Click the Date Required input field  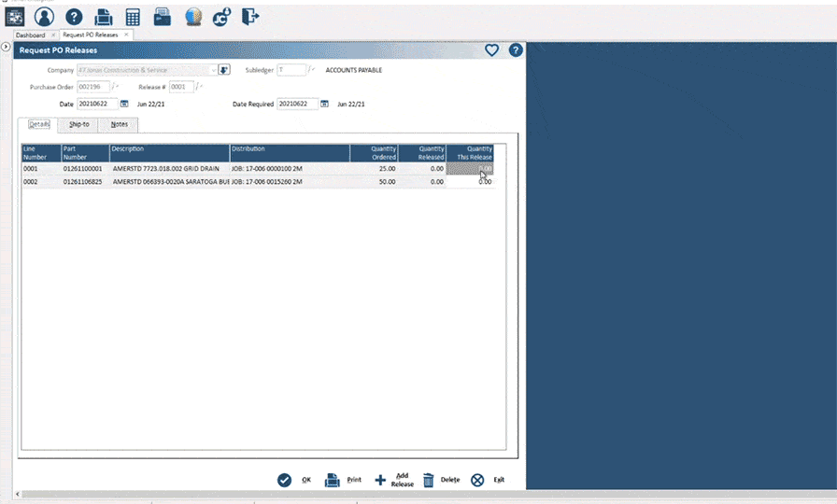(297, 104)
